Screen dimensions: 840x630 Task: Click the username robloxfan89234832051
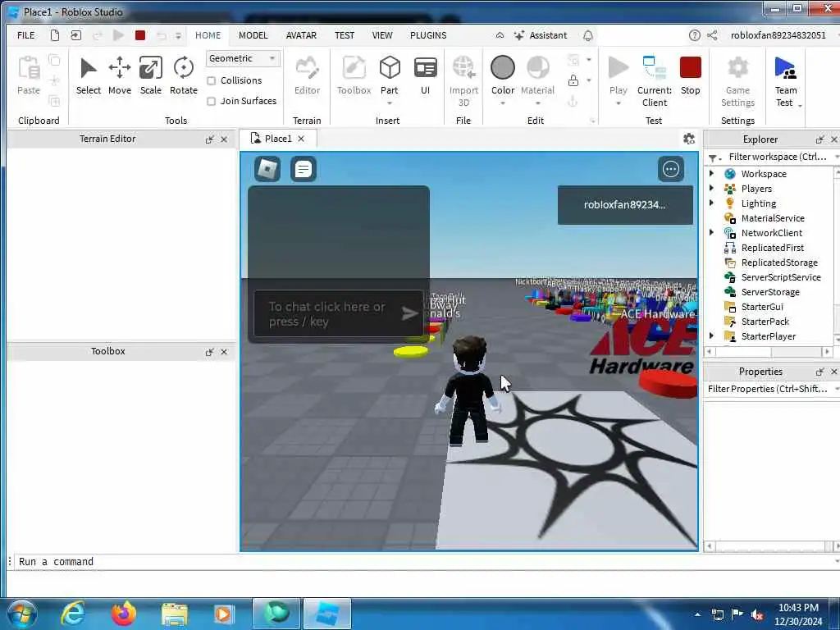point(778,35)
